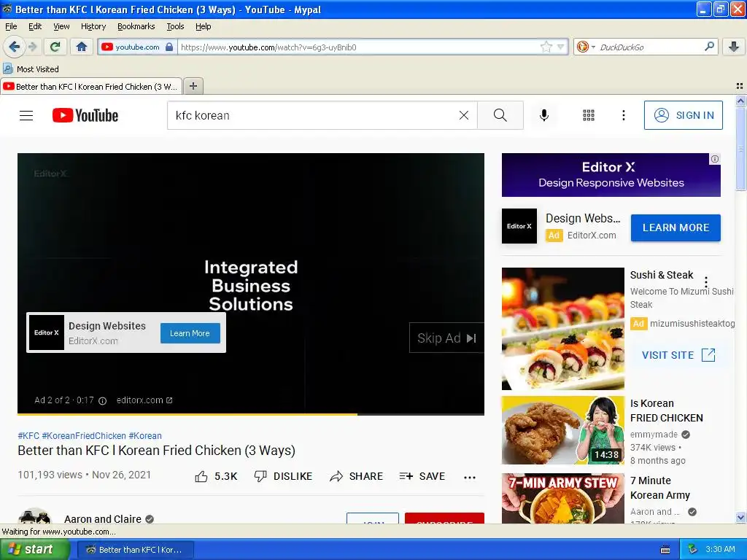Open the YouTube hamburger guide menu
Viewport: 747px width, 560px height.
coord(26,115)
